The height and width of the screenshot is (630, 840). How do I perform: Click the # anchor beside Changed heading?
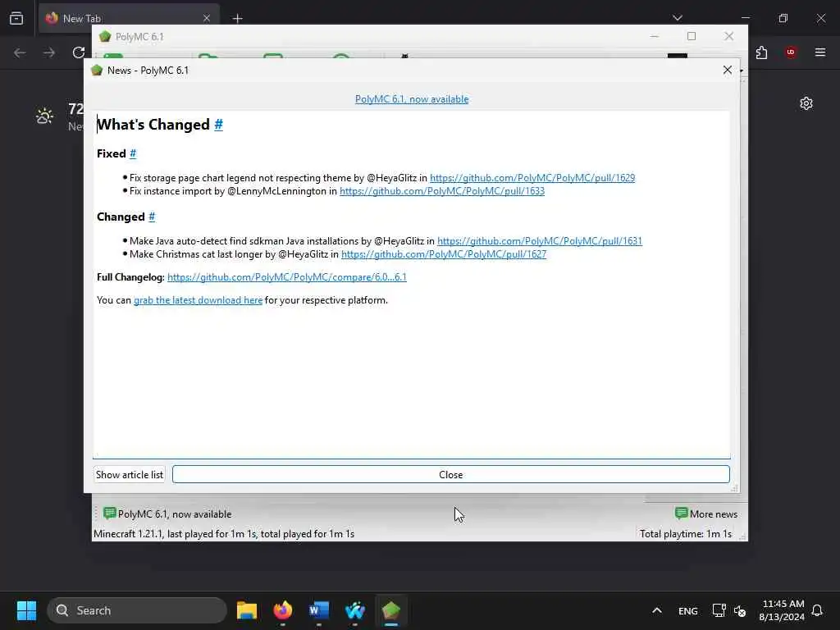coord(152,217)
